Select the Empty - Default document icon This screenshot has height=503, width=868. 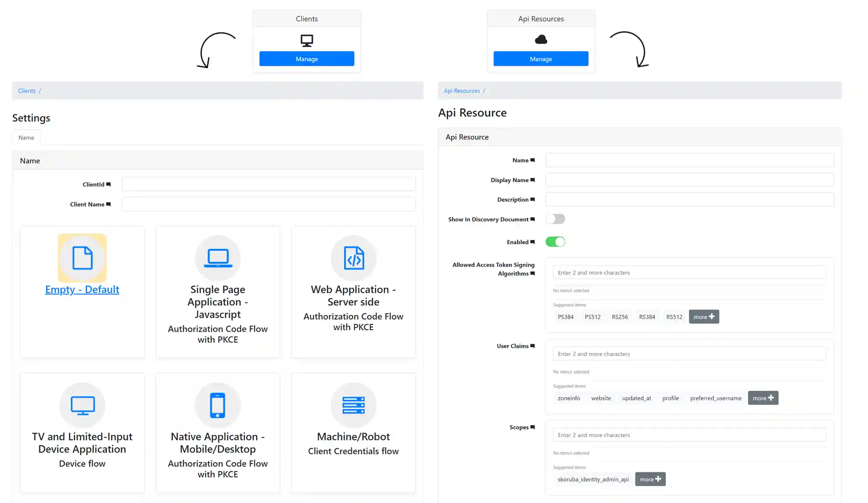pos(82,258)
